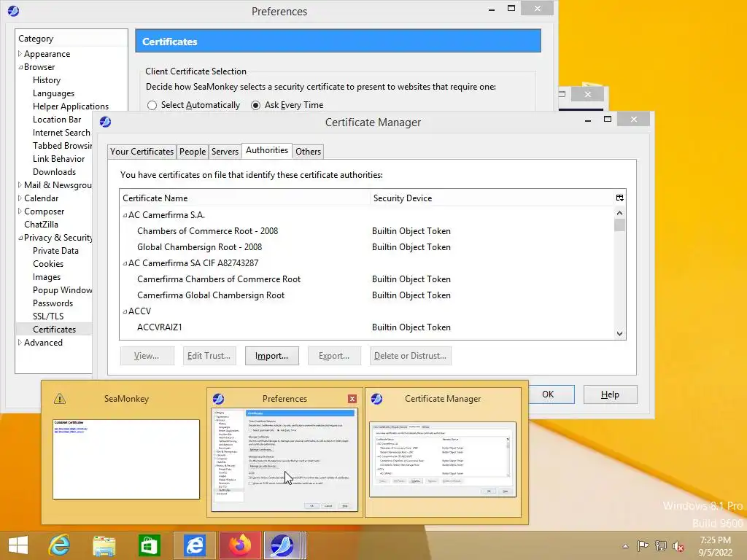Screen dimensions: 747x560
Task: Open the Helper Applications category
Action: click(x=71, y=106)
